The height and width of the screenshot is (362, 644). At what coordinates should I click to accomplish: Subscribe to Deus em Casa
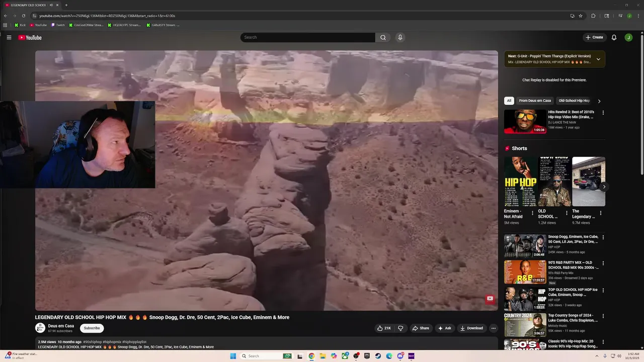(x=92, y=328)
